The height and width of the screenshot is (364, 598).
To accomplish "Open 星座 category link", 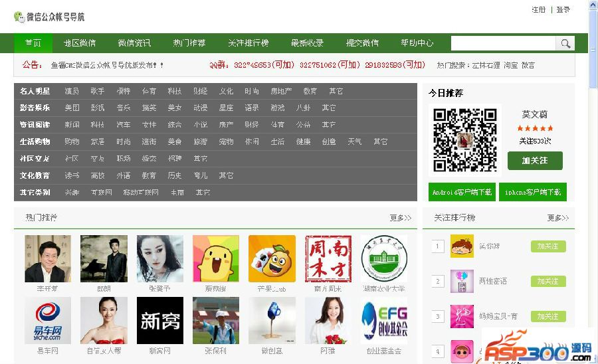I will point(226,108).
